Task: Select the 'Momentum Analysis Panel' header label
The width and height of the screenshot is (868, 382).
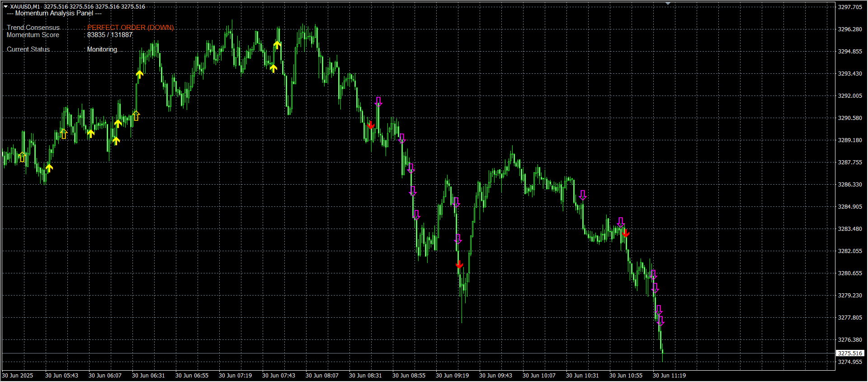Action: 54,13
